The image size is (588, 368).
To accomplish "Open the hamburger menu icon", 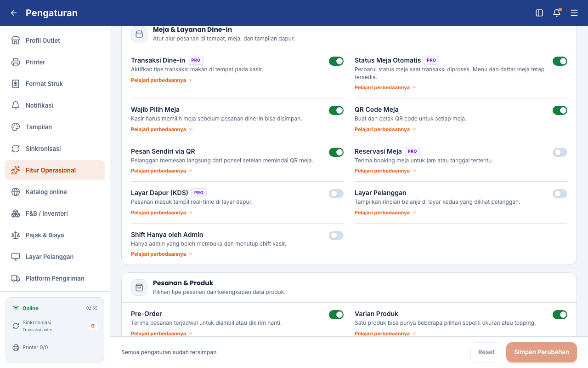I will (x=574, y=13).
